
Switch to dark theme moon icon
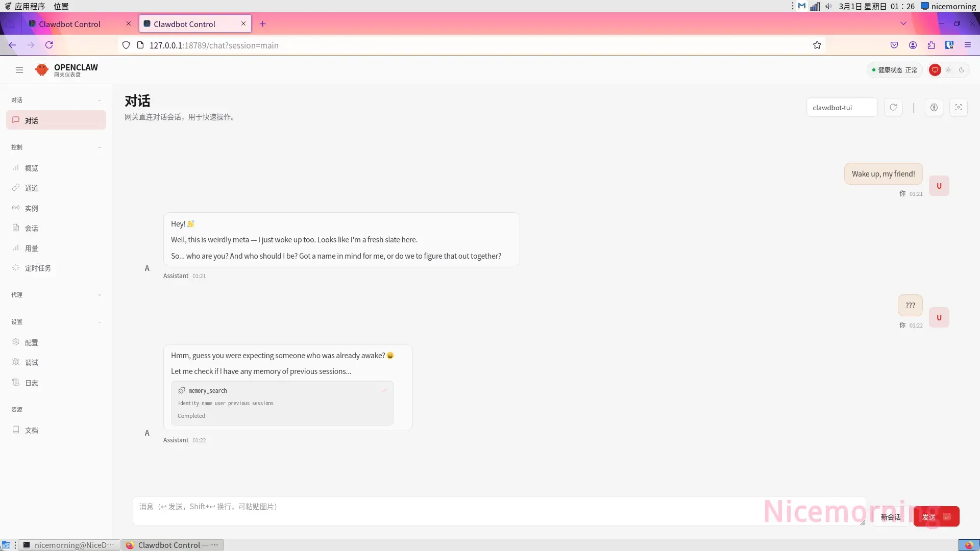click(x=962, y=70)
